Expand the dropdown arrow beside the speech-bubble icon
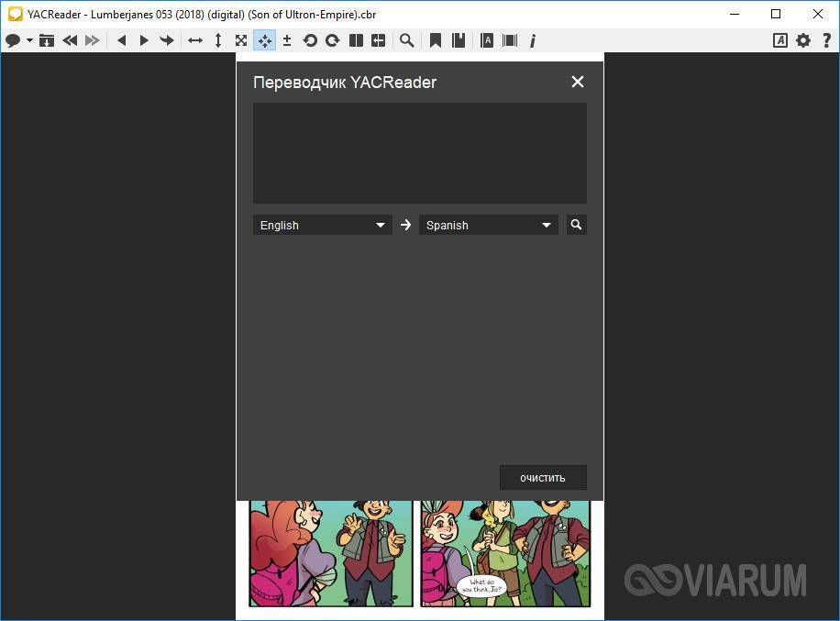 (29, 40)
